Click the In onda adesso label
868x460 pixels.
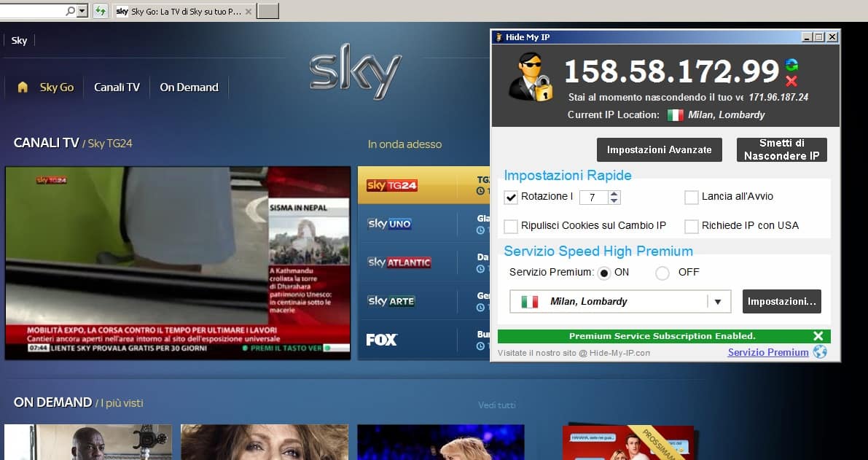click(404, 144)
